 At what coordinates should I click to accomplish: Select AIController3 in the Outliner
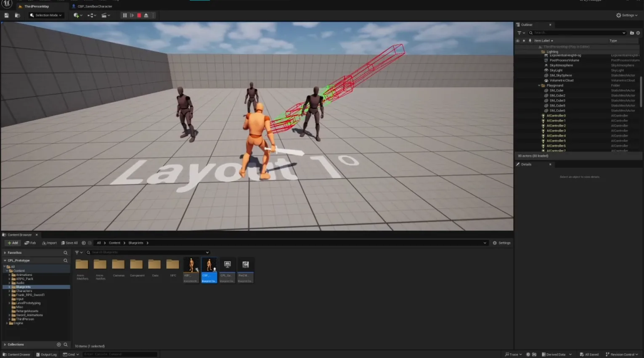[556, 131]
